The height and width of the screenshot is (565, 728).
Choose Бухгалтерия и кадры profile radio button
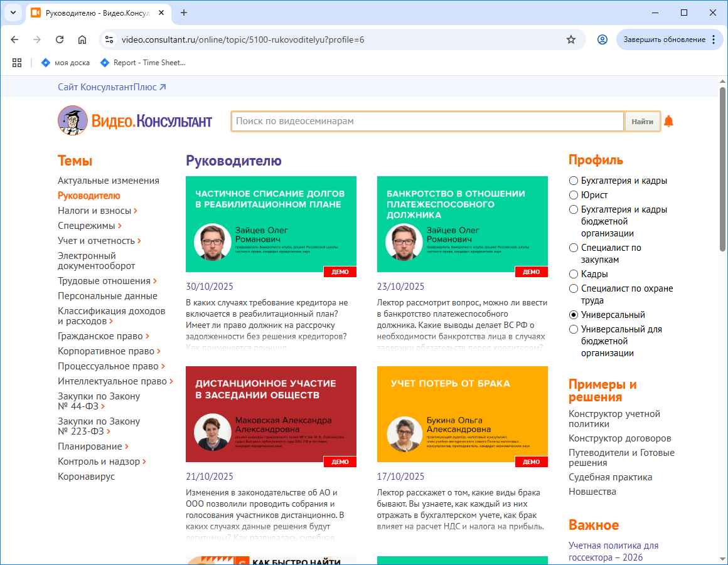tap(573, 181)
